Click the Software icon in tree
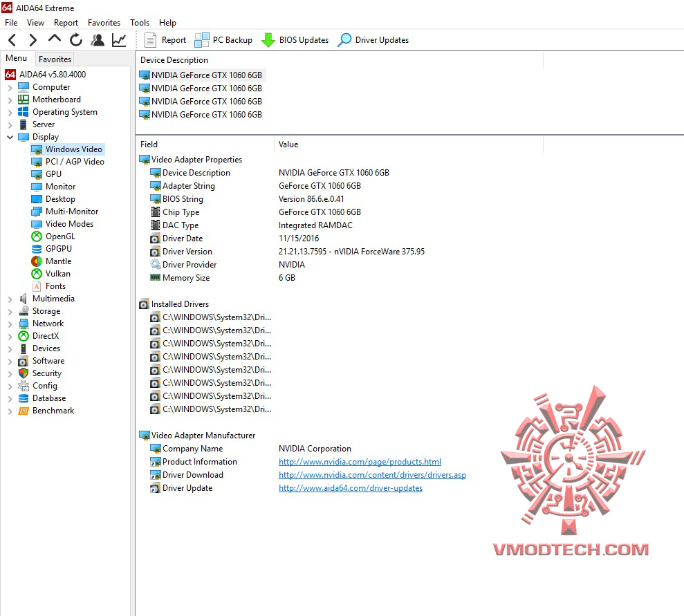The width and height of the screenshot is (684, 616). (24, 361)
